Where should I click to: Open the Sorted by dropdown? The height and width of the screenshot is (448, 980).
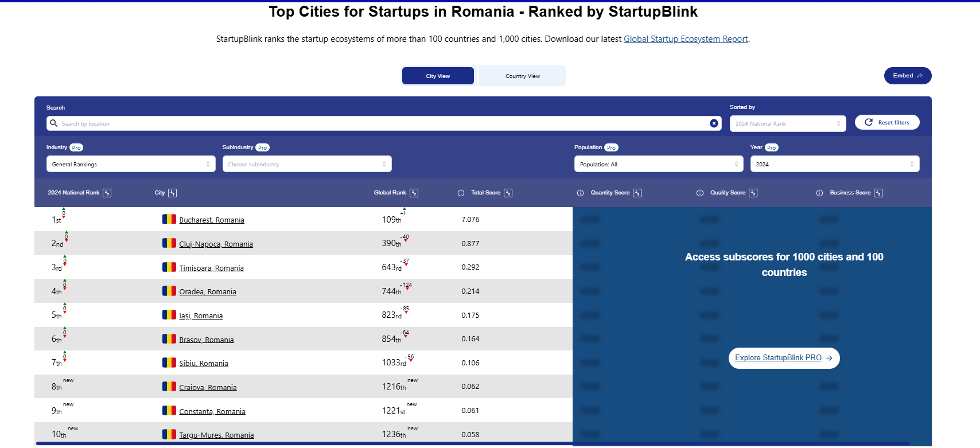pos(788,124)
